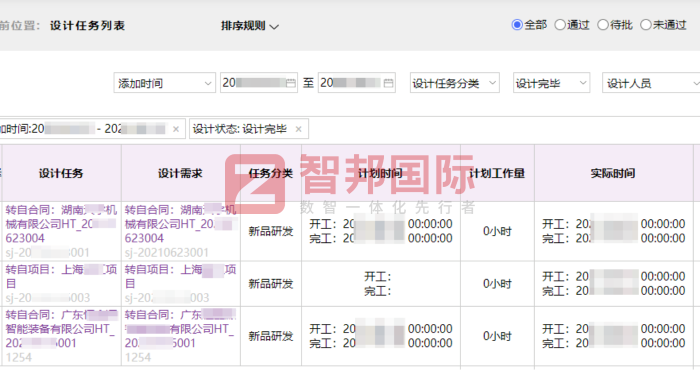
Task: Click the 设计任务列表 breadcrumb title
Action: tap(87, 25)
